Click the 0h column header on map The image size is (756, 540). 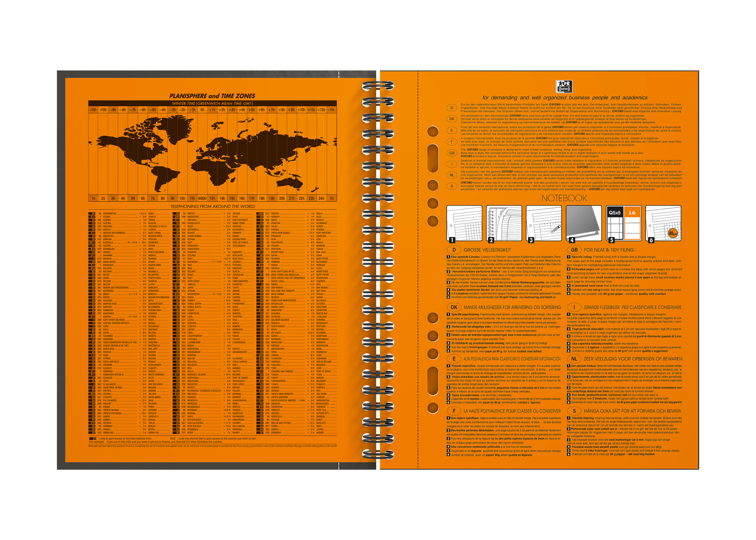pyautogui.click(x=202, y=110)
